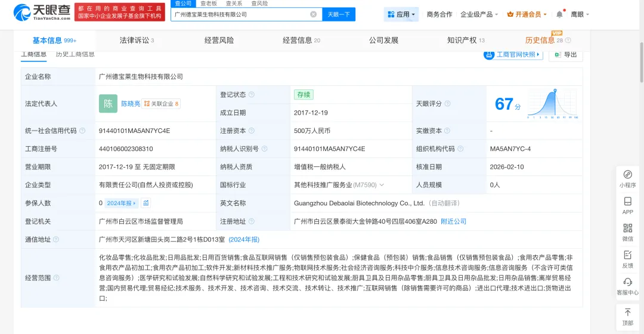Viewport: 644px width, 334px height.
Task: Contact the customer service center
Action: [627, 286]
